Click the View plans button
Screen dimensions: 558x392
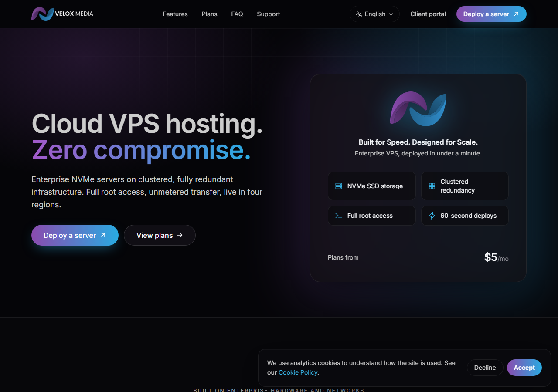point(160,235)
